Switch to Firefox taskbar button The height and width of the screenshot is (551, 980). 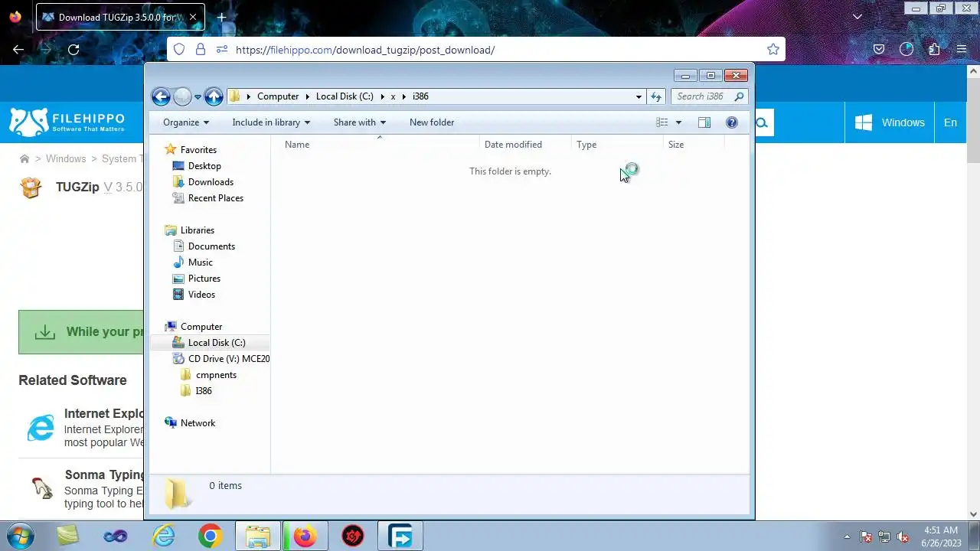tap(305, 536)
